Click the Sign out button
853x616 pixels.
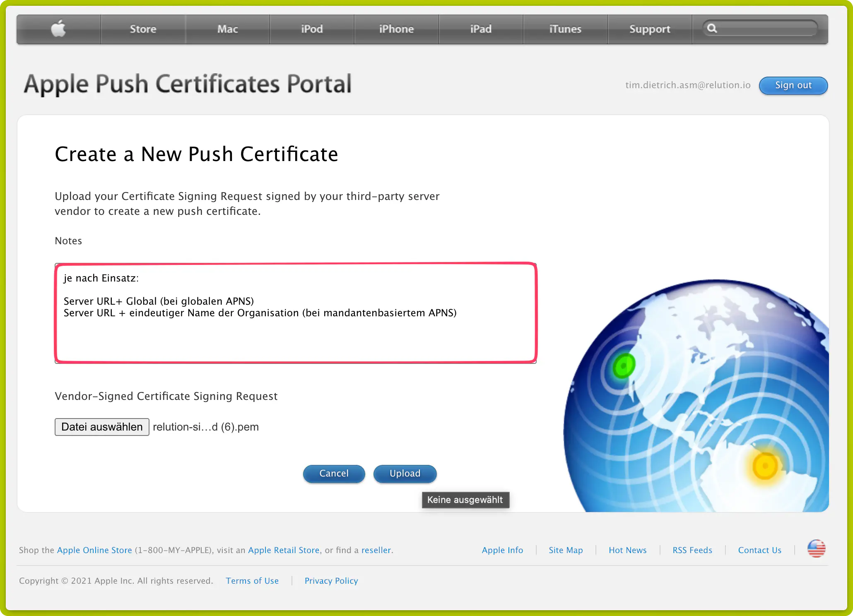[793, 85]
